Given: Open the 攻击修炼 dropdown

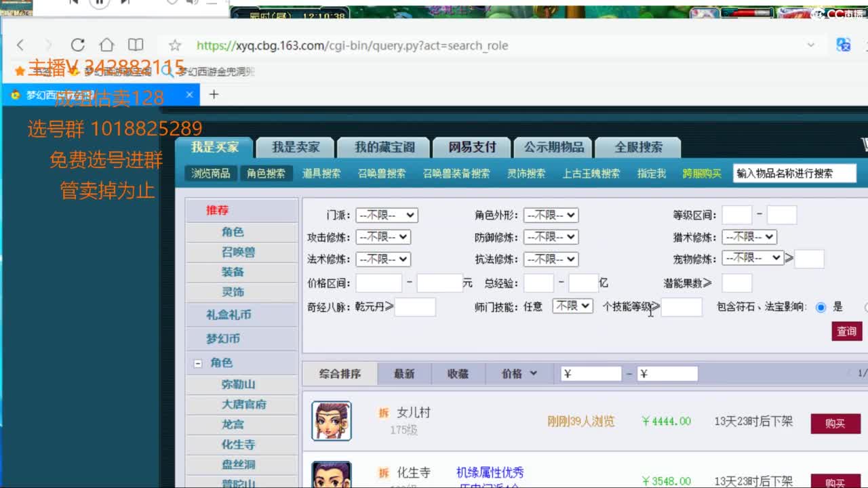Looking at the screenshot, I should (383, 237).
